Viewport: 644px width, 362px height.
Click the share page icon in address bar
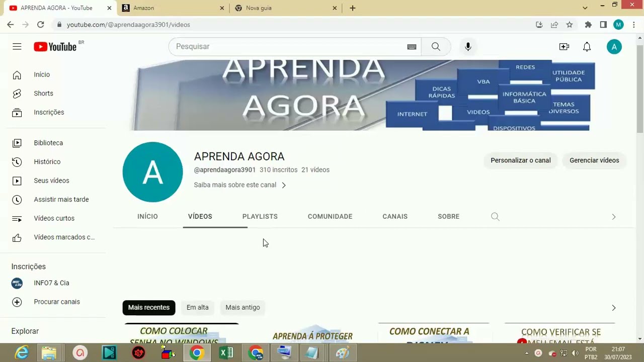point(554,25)
